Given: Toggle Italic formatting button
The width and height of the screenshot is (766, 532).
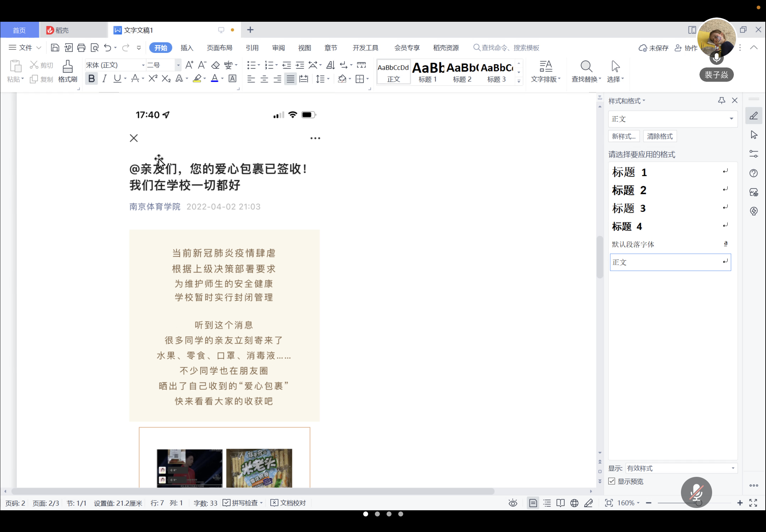Looking at the screenshot, I should 105,79.
